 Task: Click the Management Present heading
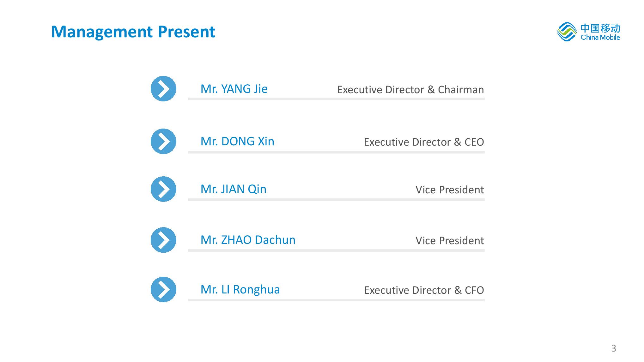point(133,32)
